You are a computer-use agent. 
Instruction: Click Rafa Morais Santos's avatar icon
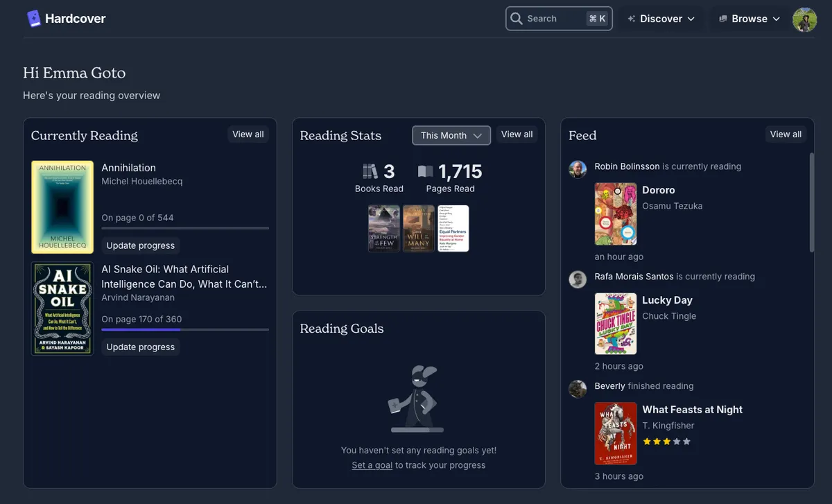pyautogui.click(x=578, y=279)
